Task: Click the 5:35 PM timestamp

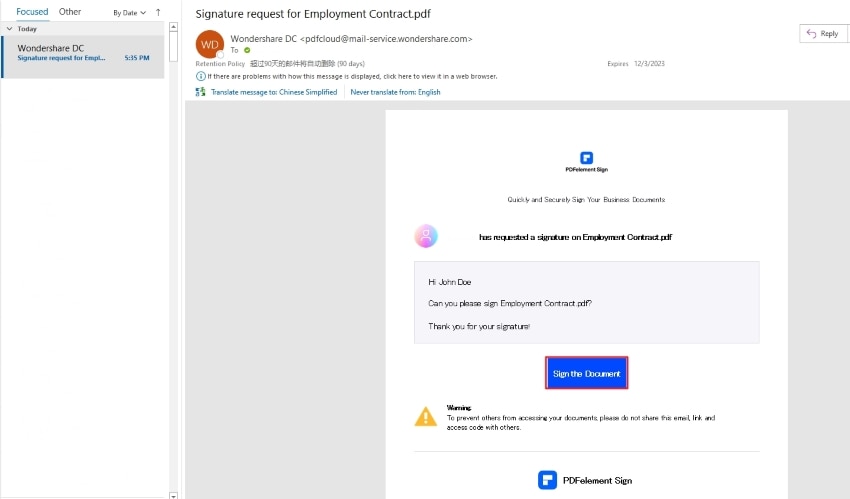Action: coord(137,57)
